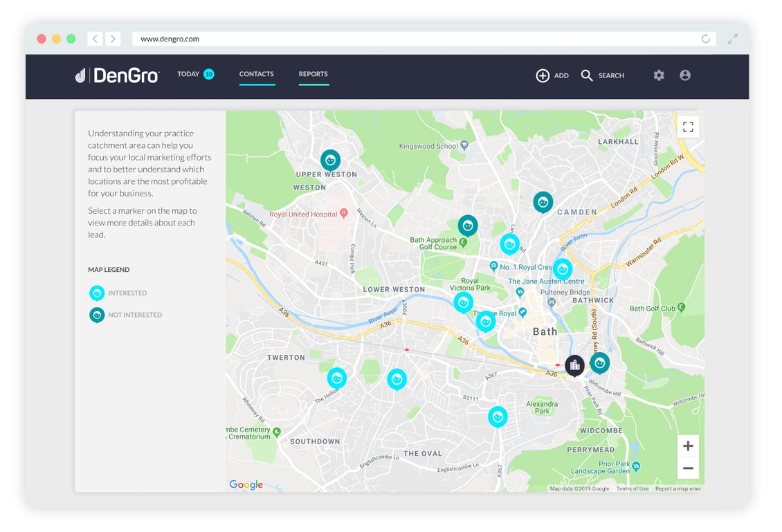Click the map fullscreen icon
This screenshot has height=532, width=782.
tap(688, 127)
